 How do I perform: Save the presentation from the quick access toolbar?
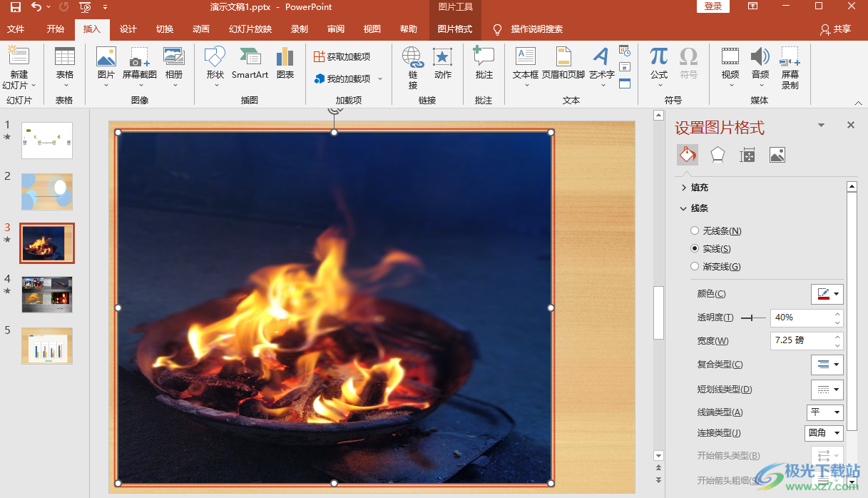click(16, 7)
